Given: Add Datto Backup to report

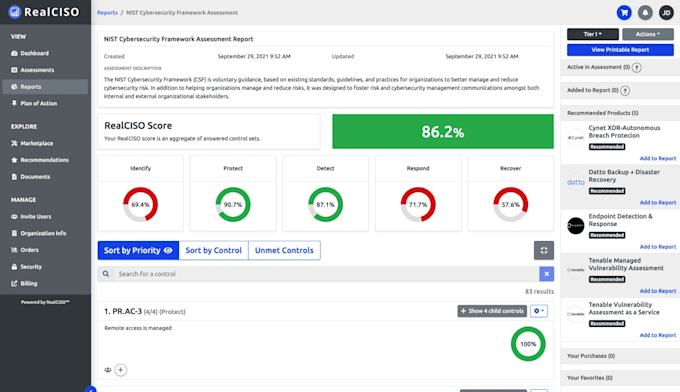Looking at the screenshot, I should click(657, 203).
